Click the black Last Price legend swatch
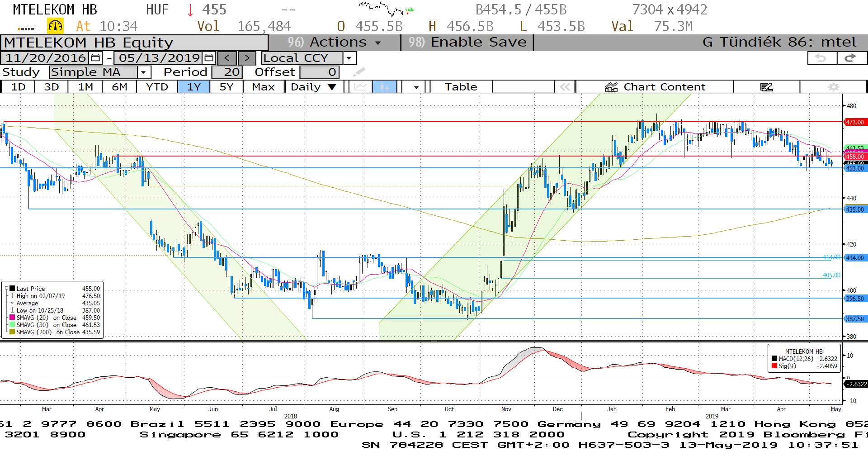The image size is (868, 470). coord(13,288)
